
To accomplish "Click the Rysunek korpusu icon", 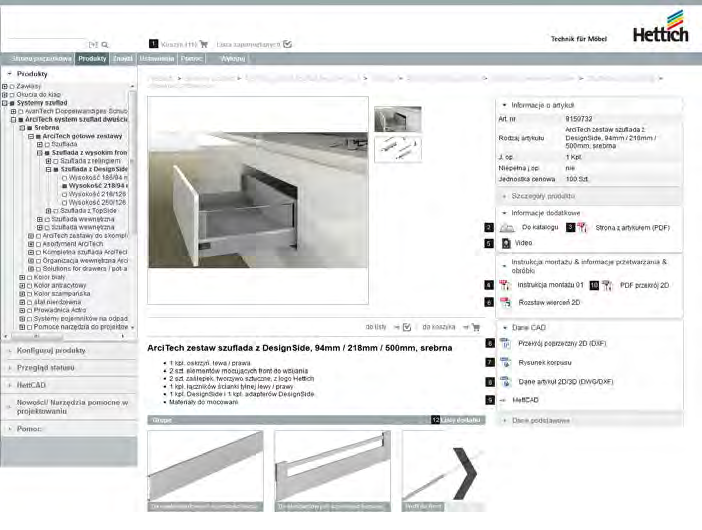I will click(505, 363).
